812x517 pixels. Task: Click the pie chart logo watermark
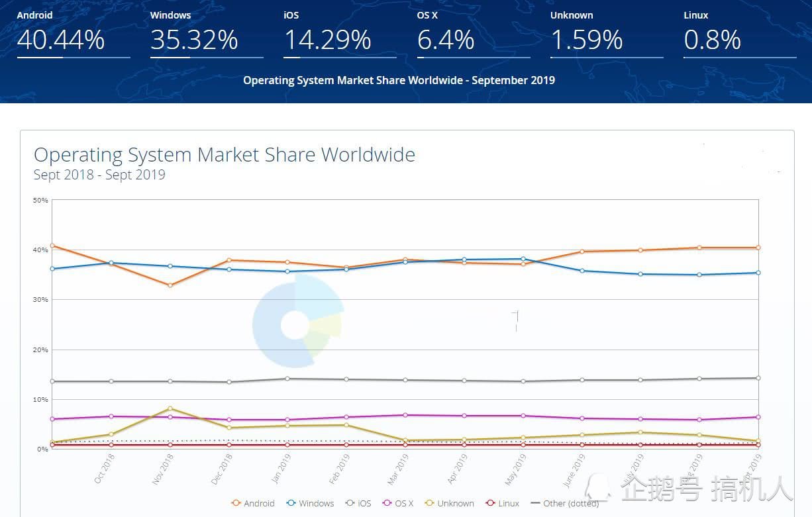pyautogui.click(x=297, y=322)
